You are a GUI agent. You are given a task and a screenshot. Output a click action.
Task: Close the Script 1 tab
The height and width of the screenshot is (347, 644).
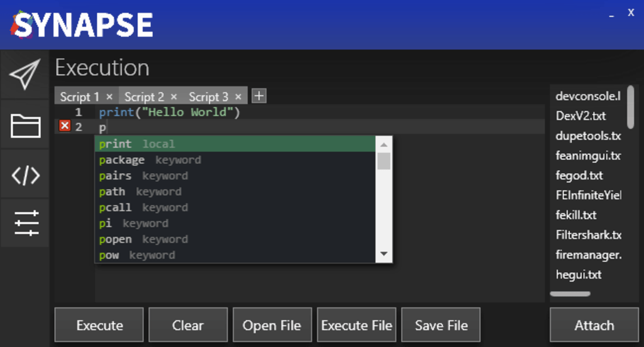109,96
